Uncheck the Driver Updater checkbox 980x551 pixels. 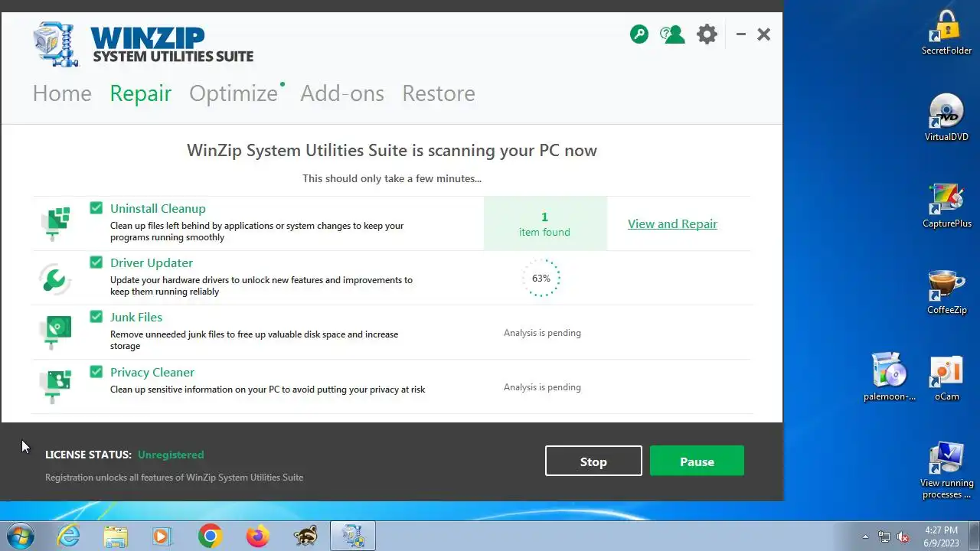point(96,262)
